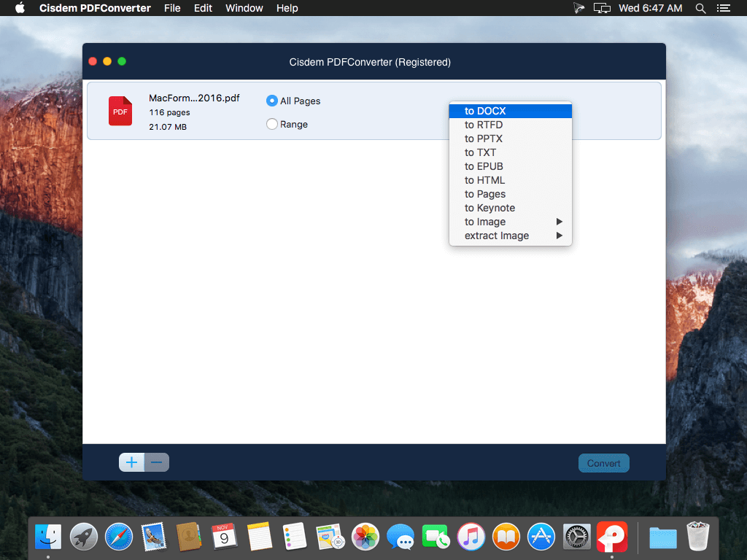The image size is (747, 560).
Task: Open Photos app in dock
Action: click(x=365, y=537)
